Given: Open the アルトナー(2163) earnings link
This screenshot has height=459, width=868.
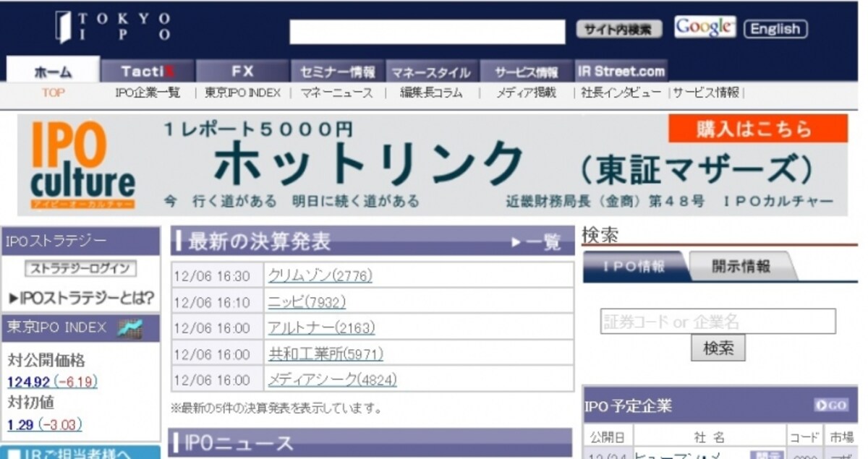Looking at the screenshot, I should pos(321,327).
